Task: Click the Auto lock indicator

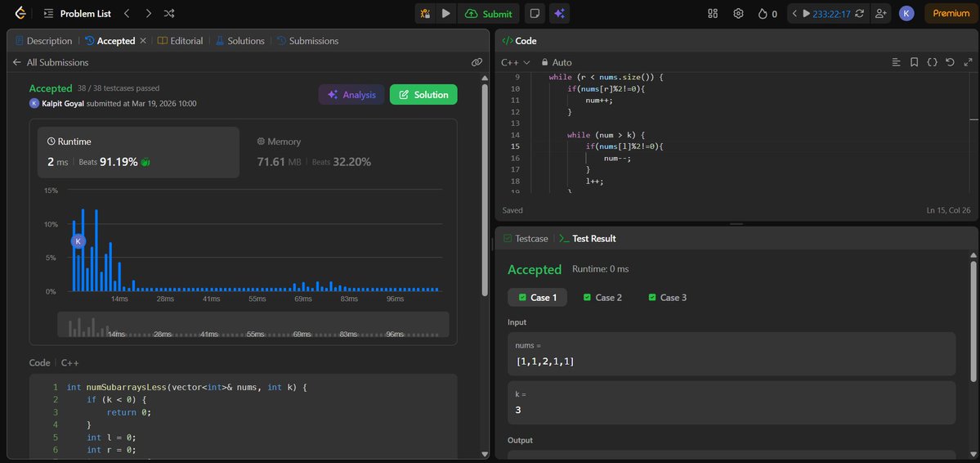Action: coord(557,62)
